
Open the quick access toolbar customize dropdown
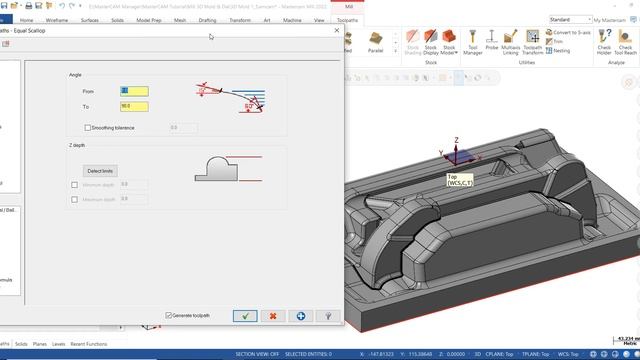coord(80,6)
